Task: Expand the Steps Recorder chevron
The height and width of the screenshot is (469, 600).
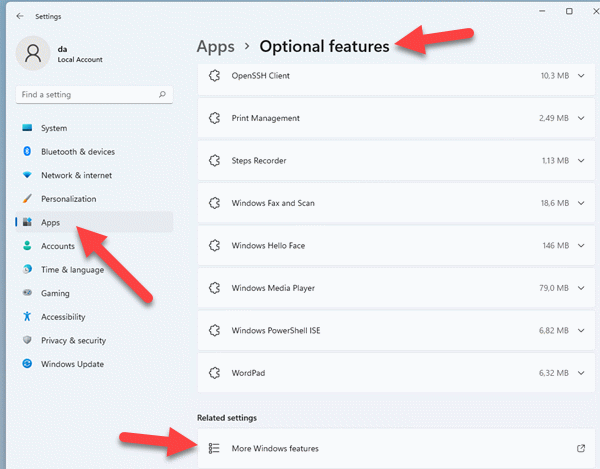Action: click(581, 161)
